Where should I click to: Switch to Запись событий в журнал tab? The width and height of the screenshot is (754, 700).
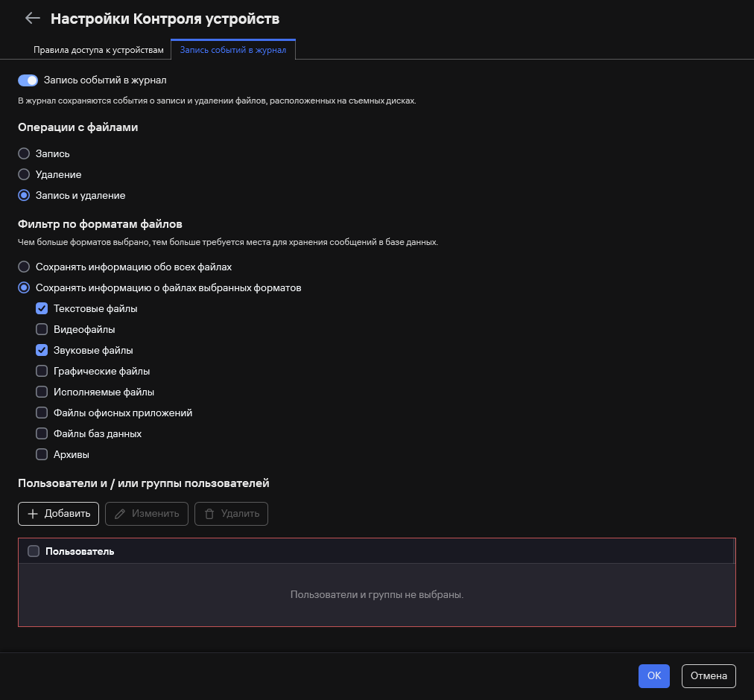233,50
